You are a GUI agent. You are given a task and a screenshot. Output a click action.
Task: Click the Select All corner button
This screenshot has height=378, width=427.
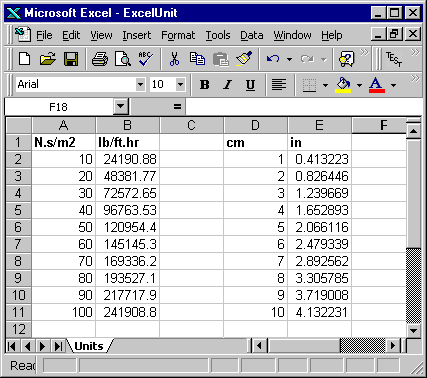click(19, 125)
